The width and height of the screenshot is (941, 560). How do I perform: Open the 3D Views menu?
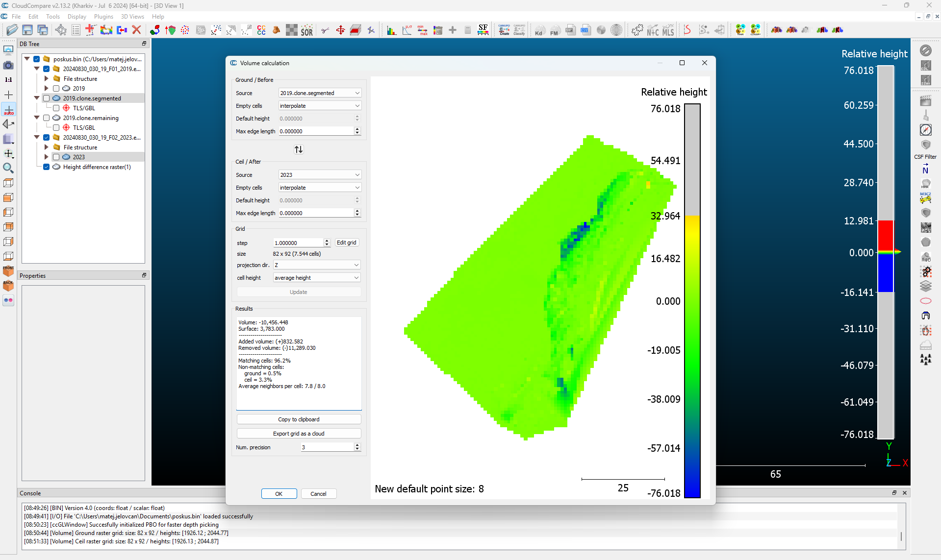pos(132,17)
